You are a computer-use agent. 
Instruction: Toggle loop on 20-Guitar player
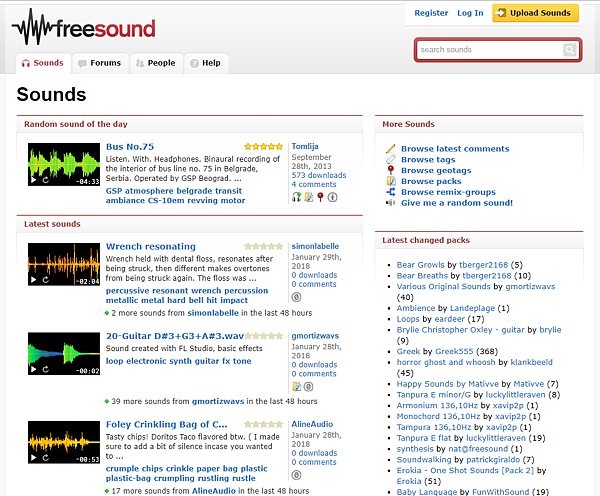[x=46, y=369]
